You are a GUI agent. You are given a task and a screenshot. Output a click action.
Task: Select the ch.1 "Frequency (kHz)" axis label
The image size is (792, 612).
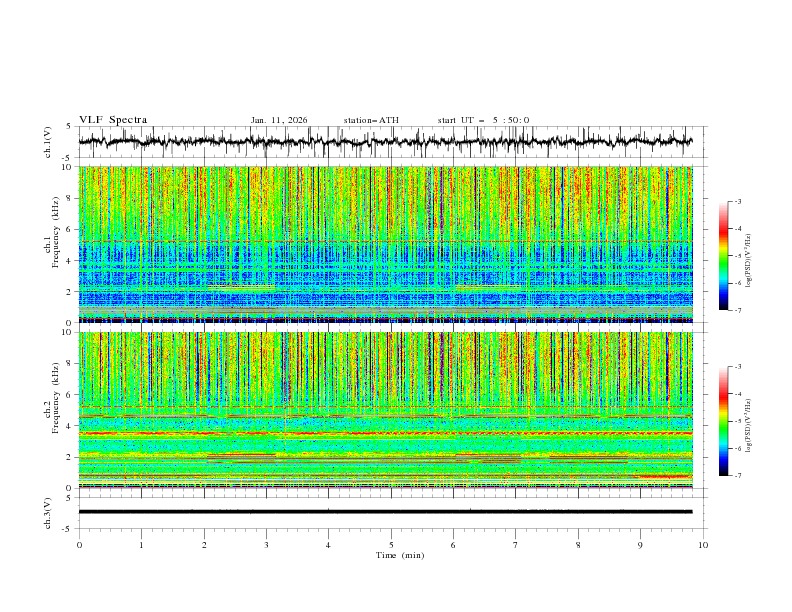tap(56, 232)
